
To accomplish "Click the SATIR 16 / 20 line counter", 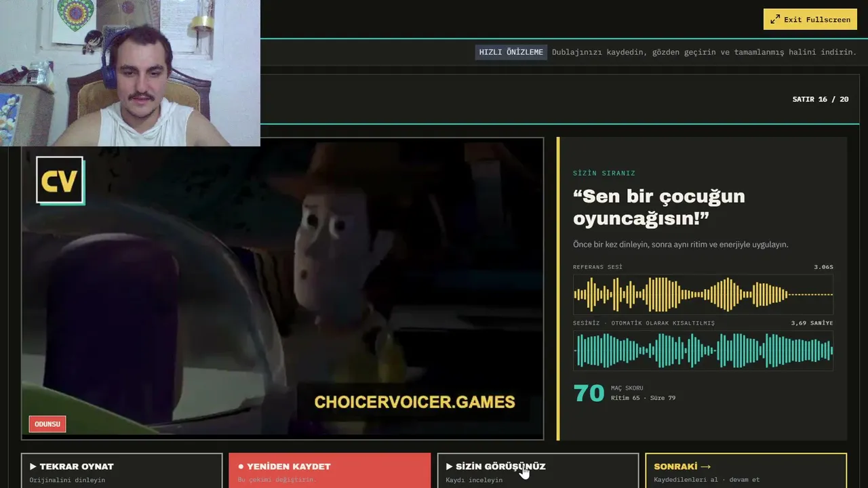I will [x=821, y=99].
